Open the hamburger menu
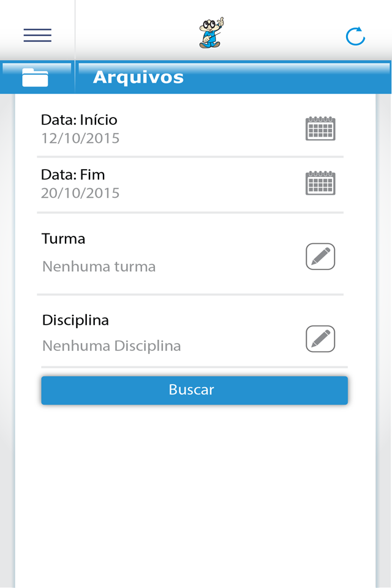The image size is (392, 588). (37, 35)
